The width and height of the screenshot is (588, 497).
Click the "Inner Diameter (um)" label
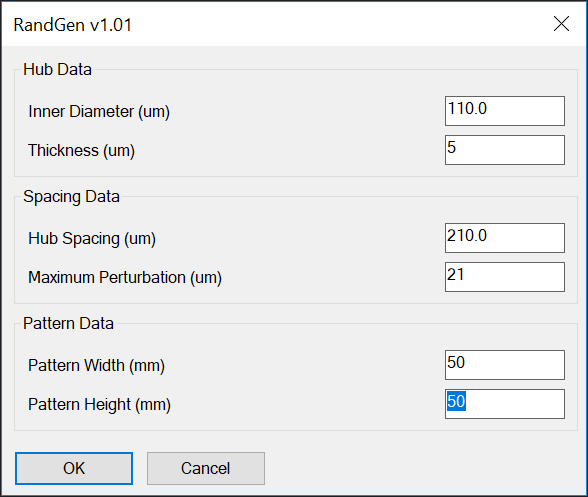(x=99, y=112)
